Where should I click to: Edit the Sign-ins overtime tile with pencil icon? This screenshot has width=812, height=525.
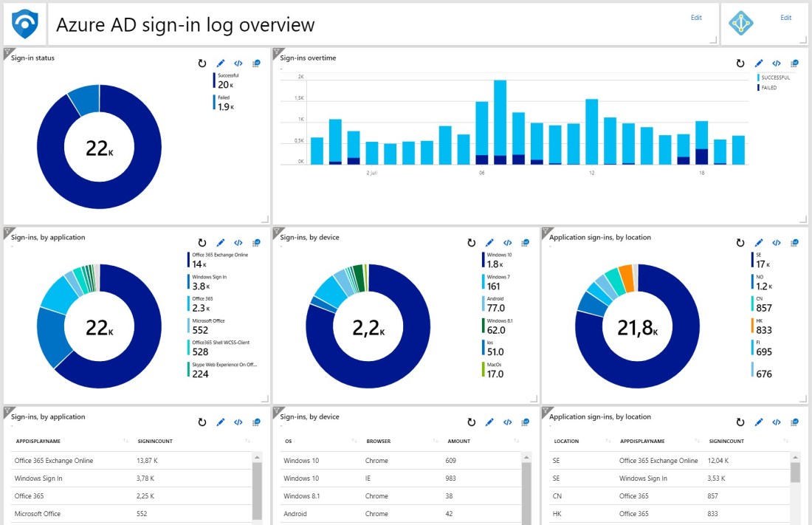[759, 63]
